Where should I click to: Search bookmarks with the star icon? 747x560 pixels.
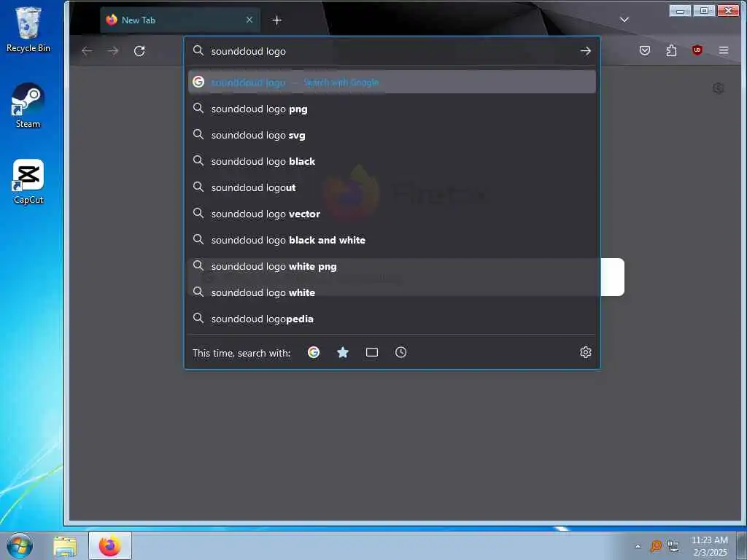click(343, 352)
